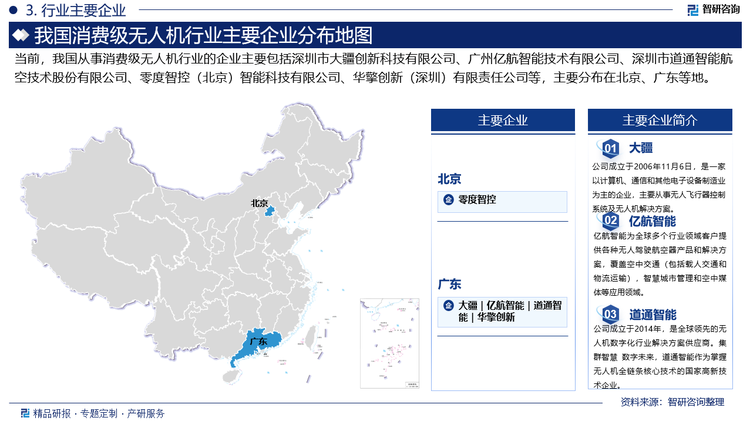The height and width of the screenshot is (421, 750).
Task: Click the 广东 label on the map
Action: (x=258, y=342)
